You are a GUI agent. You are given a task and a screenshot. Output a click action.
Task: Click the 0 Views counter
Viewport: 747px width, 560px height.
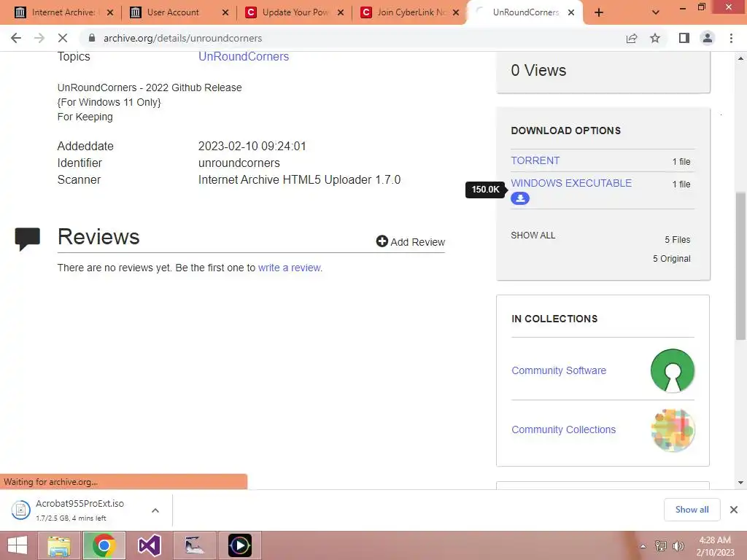538,71
